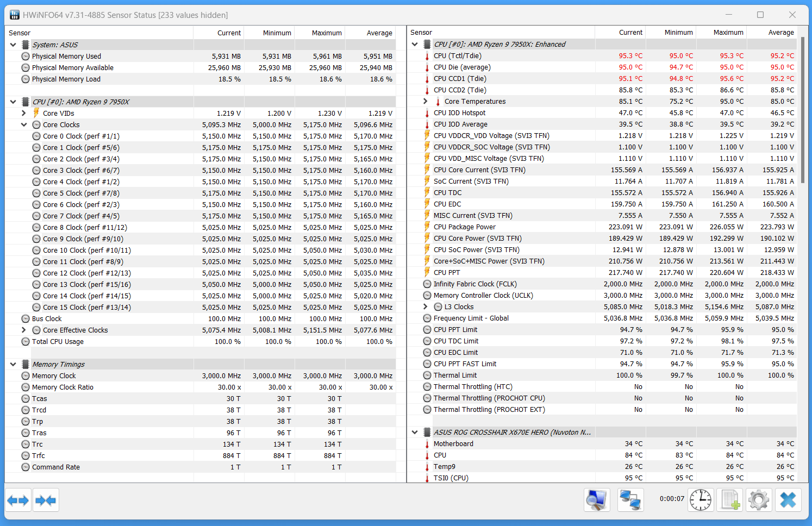Select the CPU VDDCR_SOC Voltage row
The image size is (812, 526).
[x=602, y=147]
